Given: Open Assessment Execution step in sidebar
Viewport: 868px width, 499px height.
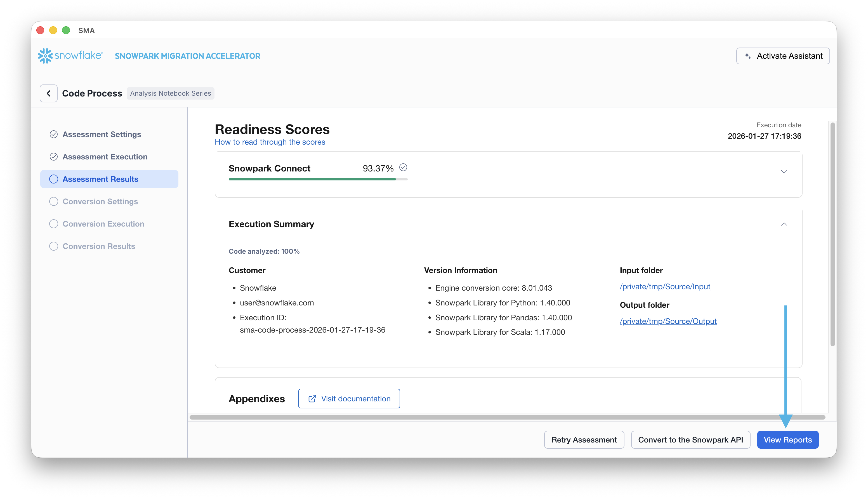Looking at the screenshot, I should tap(105, 157).
